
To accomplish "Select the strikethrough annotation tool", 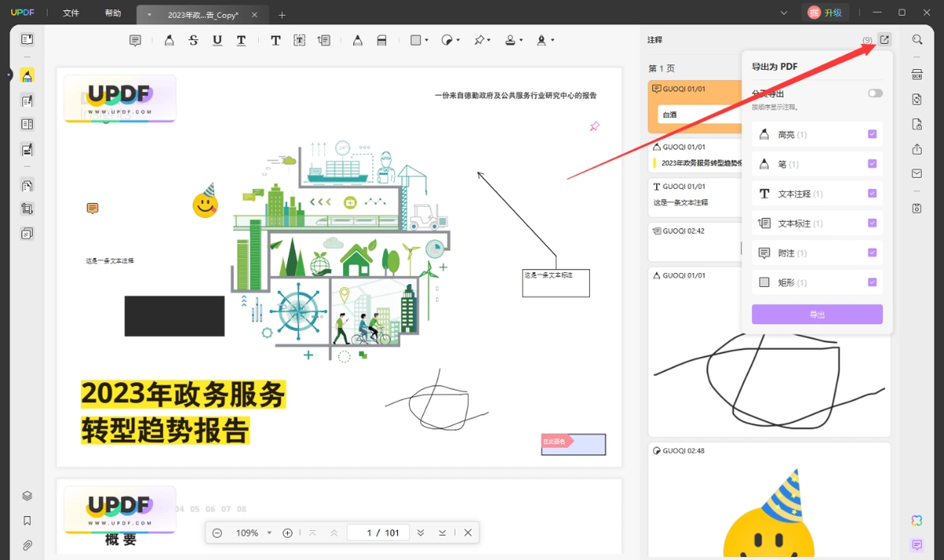I will pyautogui.click(x=194, y=40).
